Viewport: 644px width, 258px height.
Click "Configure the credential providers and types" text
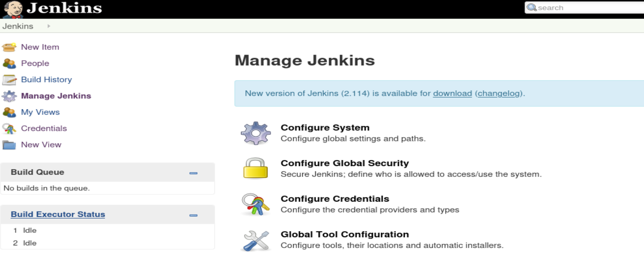pos(370,209)
